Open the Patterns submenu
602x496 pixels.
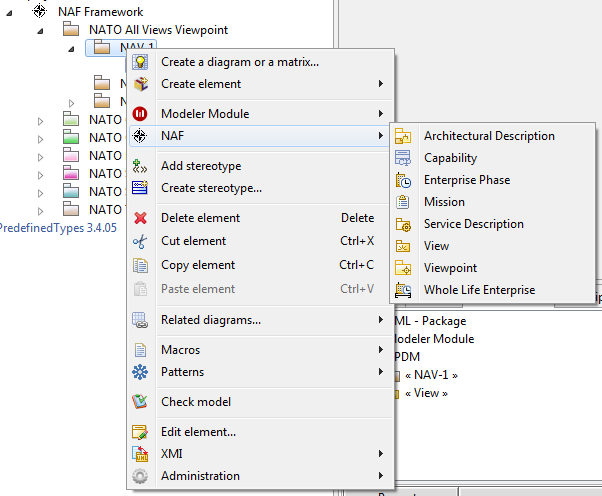coord(260,372)
